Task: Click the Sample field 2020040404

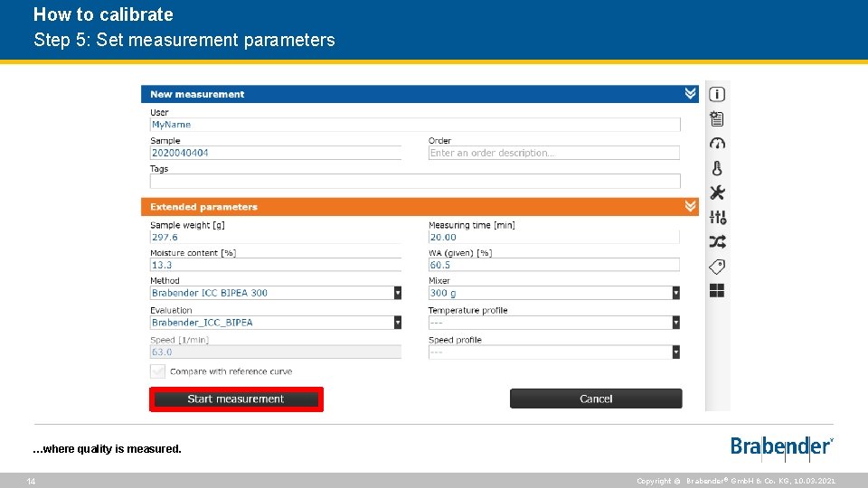Action: pyautogui.click(x=275, y=153)
